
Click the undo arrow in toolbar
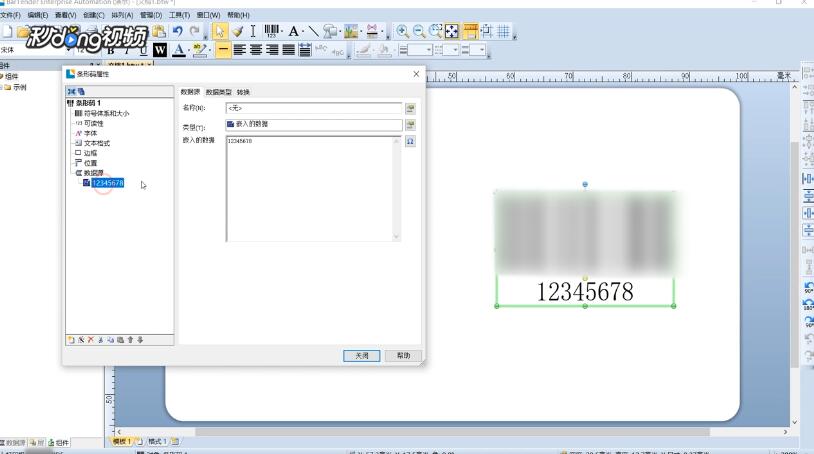click(178, 31)
